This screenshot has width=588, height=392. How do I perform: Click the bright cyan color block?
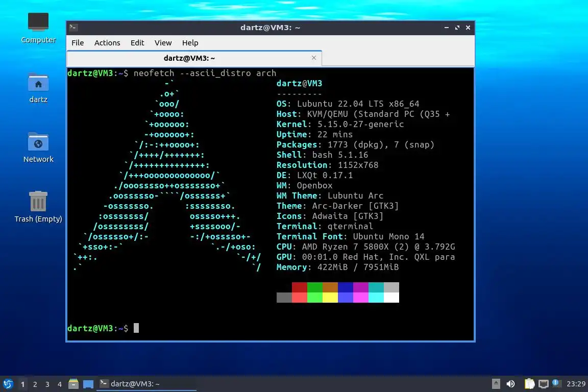pos(376,298)
